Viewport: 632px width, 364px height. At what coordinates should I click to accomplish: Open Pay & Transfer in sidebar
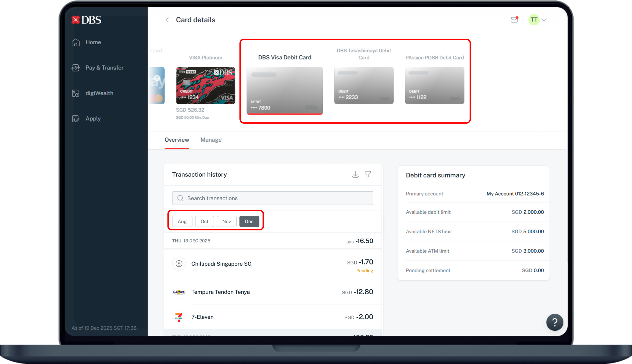pyautogui.click(x=104, y=68)
